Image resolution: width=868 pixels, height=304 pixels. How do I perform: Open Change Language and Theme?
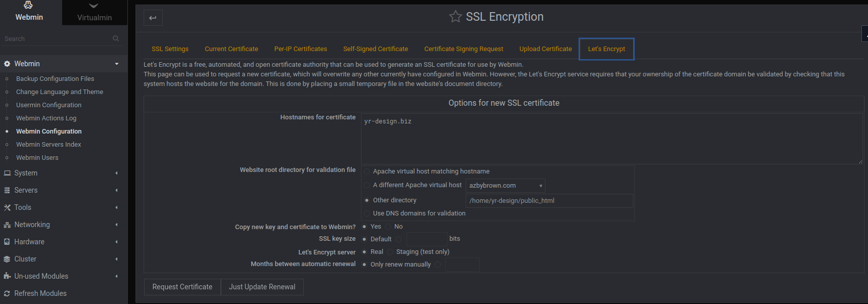coord(60,92)
